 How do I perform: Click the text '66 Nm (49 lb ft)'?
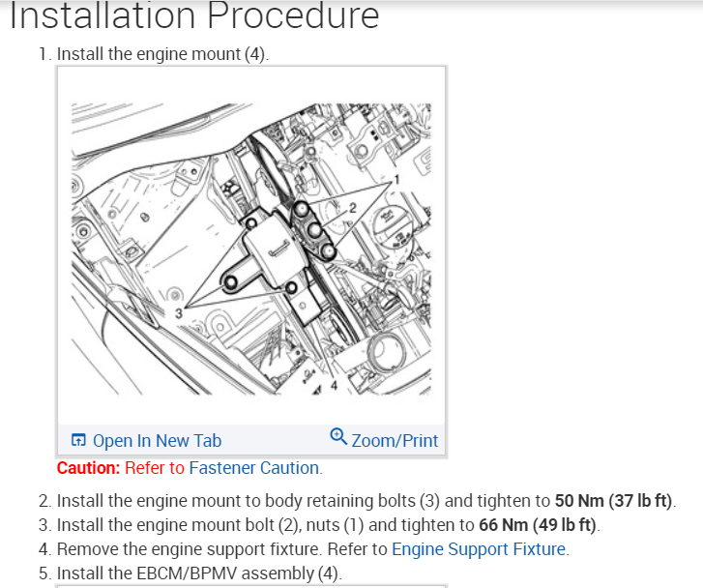pos(538,525)
